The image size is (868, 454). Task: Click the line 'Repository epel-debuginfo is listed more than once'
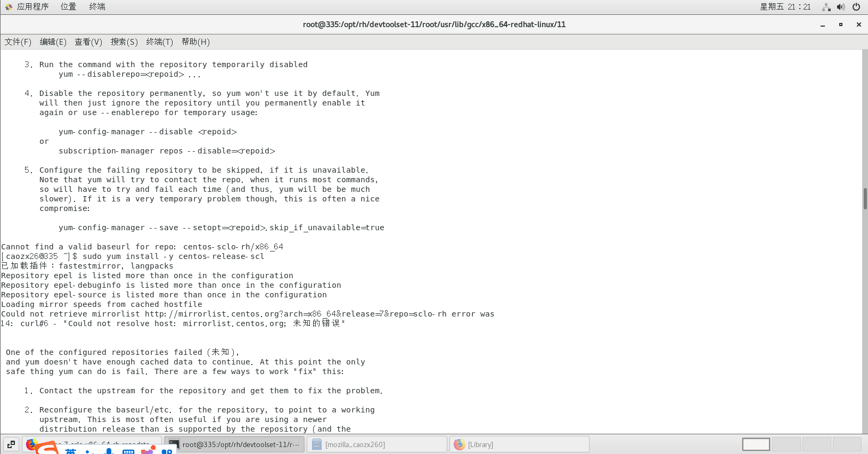click(x=171, y=285)
